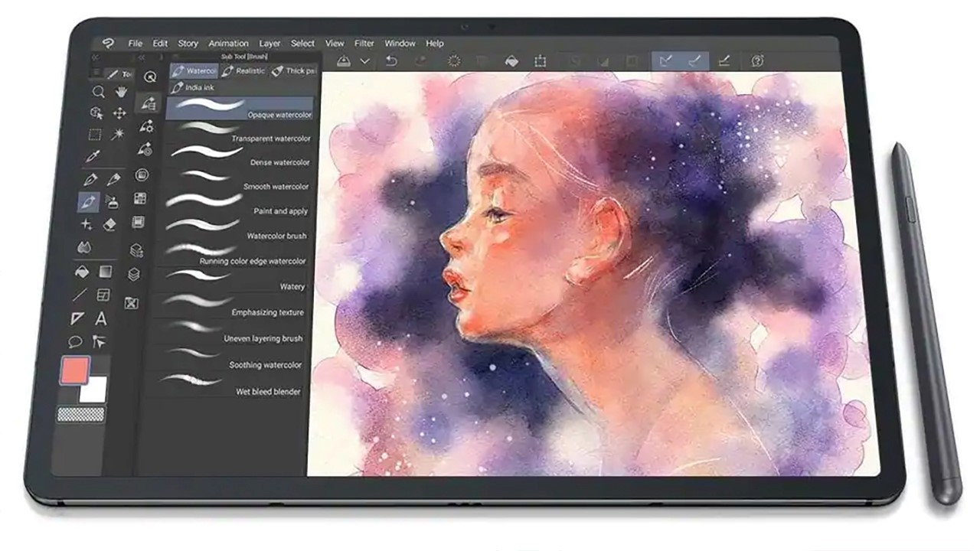The height and width of the screenshot is (551, 980).
Task: Expand the dropdown arrow beside save icon
Action: (x=365, y=60)
